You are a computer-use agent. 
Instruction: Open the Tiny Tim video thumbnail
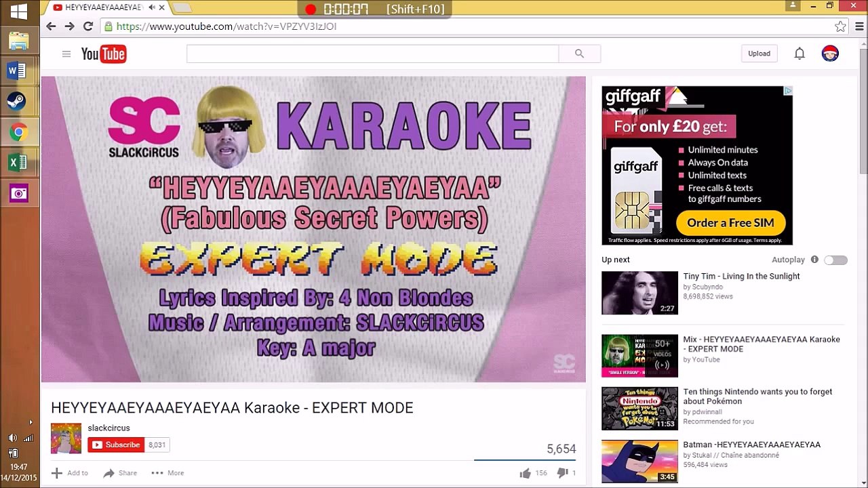[x=639, y=293]
